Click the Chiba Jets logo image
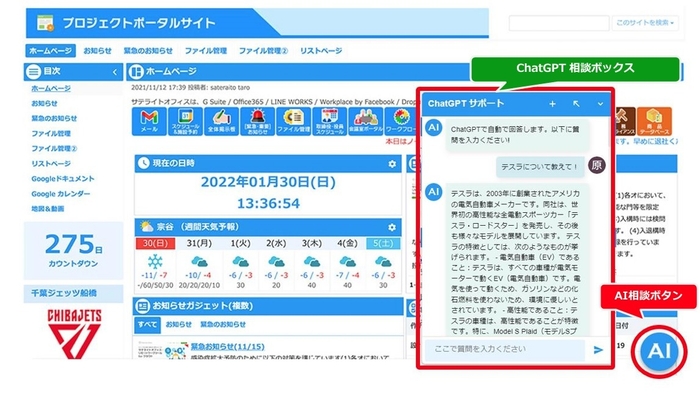The width and height of the screenshot is (700, 397). [74, 333]
